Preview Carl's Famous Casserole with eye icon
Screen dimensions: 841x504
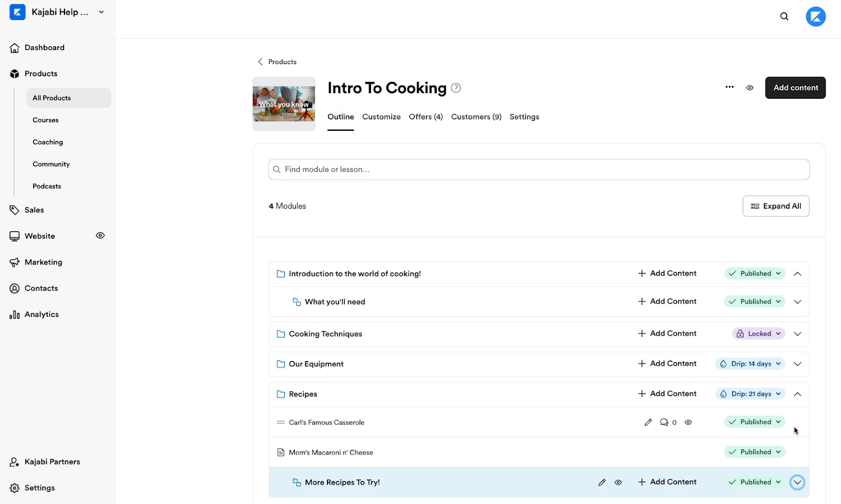688,423
